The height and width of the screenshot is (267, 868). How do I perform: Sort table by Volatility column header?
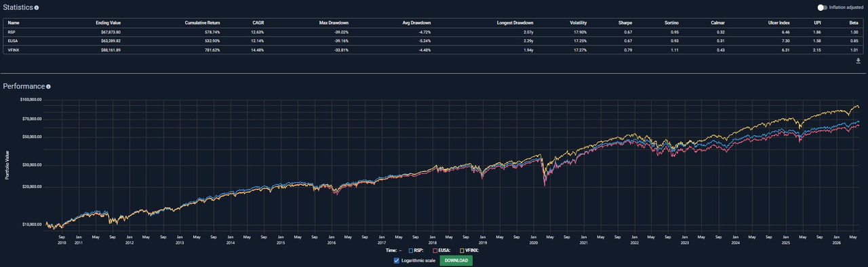click(578, 22)
